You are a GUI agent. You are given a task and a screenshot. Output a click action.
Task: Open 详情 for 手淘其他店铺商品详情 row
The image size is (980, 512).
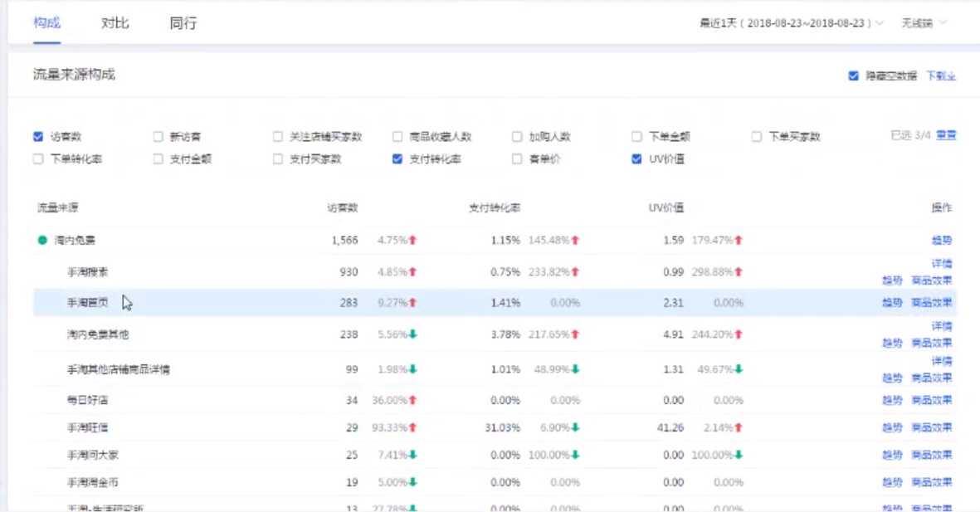(x=942, y=361)
